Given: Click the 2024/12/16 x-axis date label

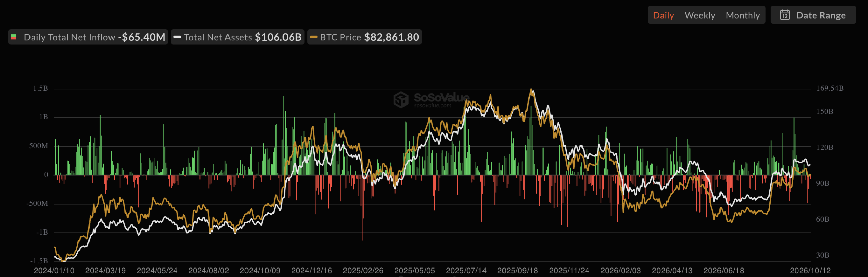Looking at the screenshot, I should tap(312, 271).
